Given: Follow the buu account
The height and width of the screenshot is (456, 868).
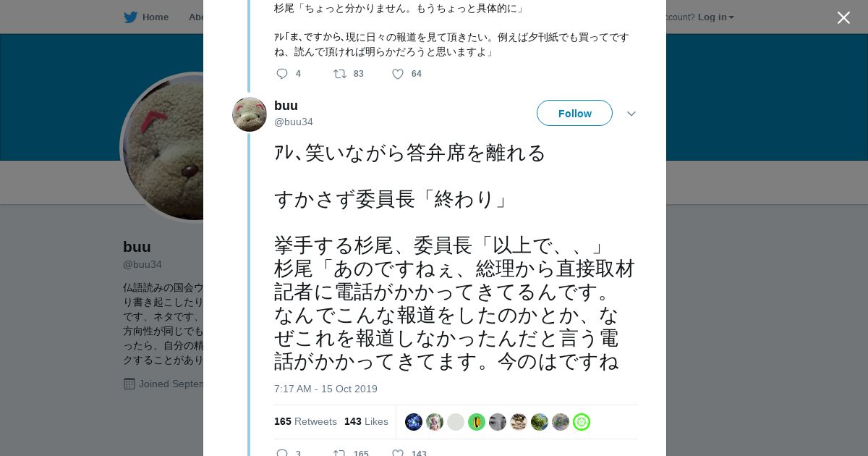Looking at the screenshot, I should [574, 113].
